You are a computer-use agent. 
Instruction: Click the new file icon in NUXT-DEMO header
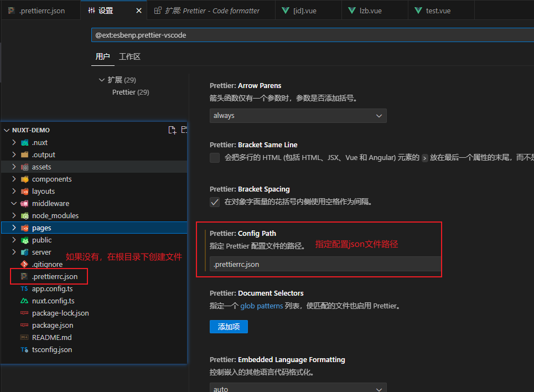tap(172, 130)
